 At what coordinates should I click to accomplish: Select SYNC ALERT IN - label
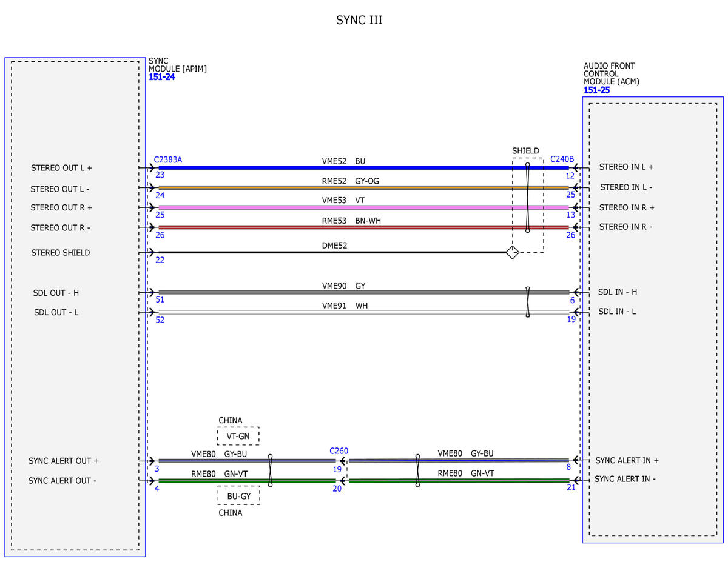click(625, 479)
